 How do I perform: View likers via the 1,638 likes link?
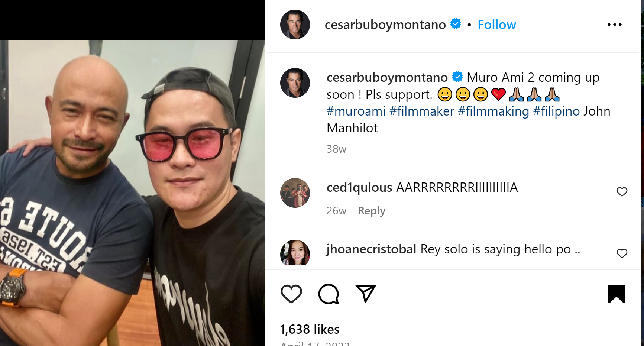309,329
